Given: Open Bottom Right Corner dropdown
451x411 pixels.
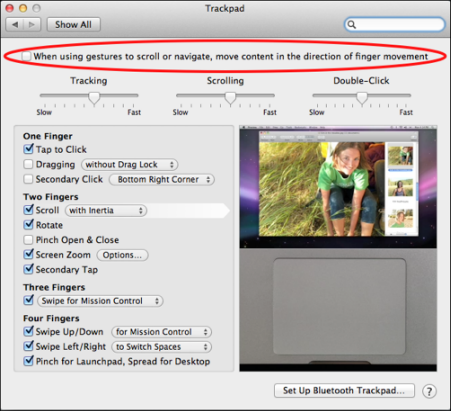Looking at the screenshot, I should 162,179.
